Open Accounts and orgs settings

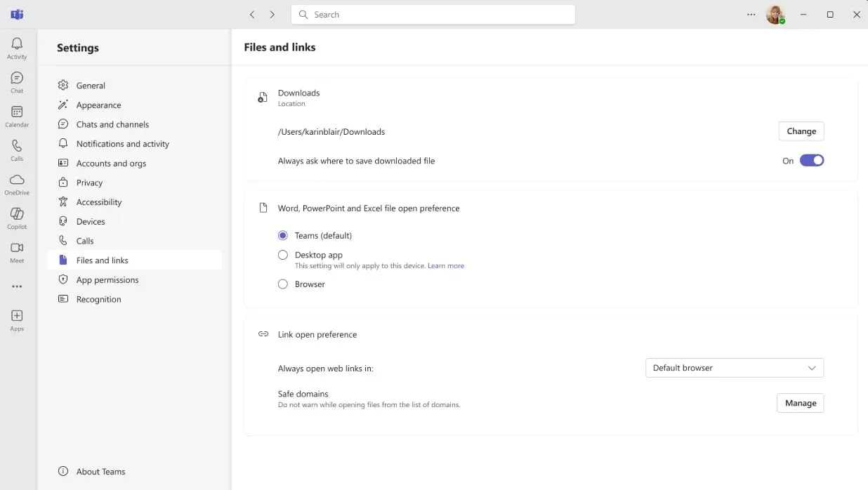click(135, 164)
